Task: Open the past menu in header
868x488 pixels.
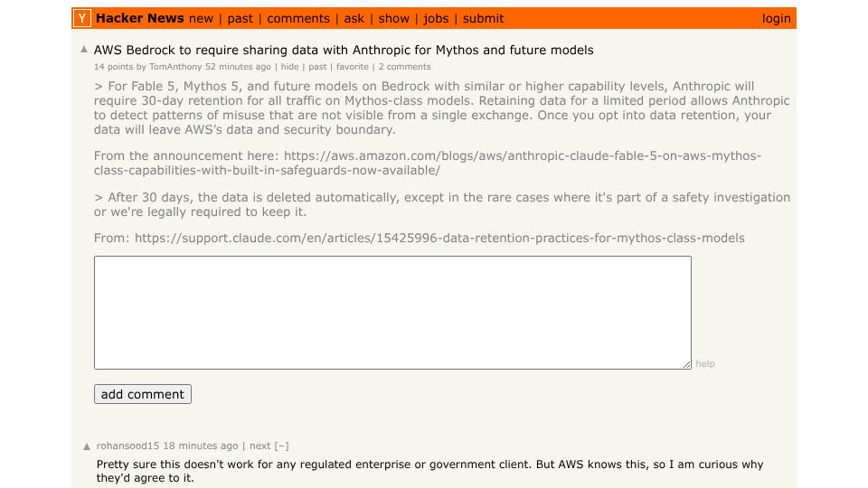Action: (240, 18)
